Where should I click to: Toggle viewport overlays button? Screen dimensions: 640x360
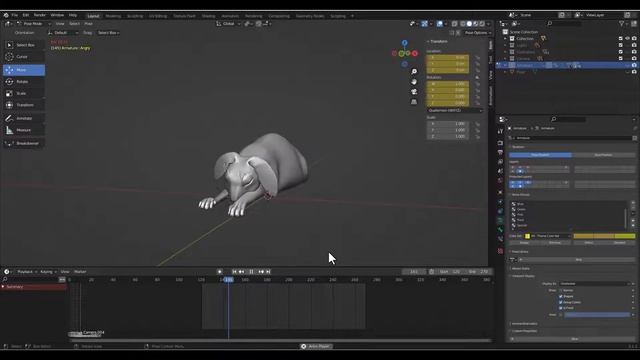[x=440, y=24]
